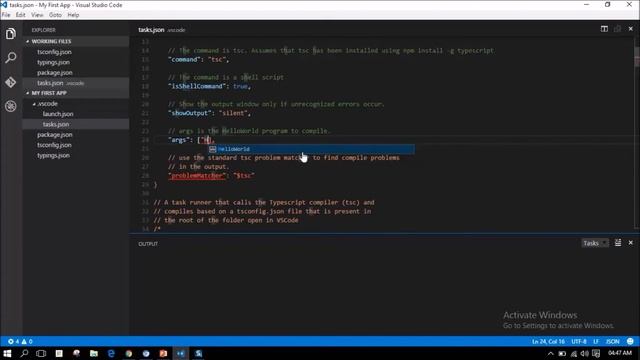Open tsconfig.json in Working Files
Image resolution: width=640 pixels, height=360 pixels.
54,52
